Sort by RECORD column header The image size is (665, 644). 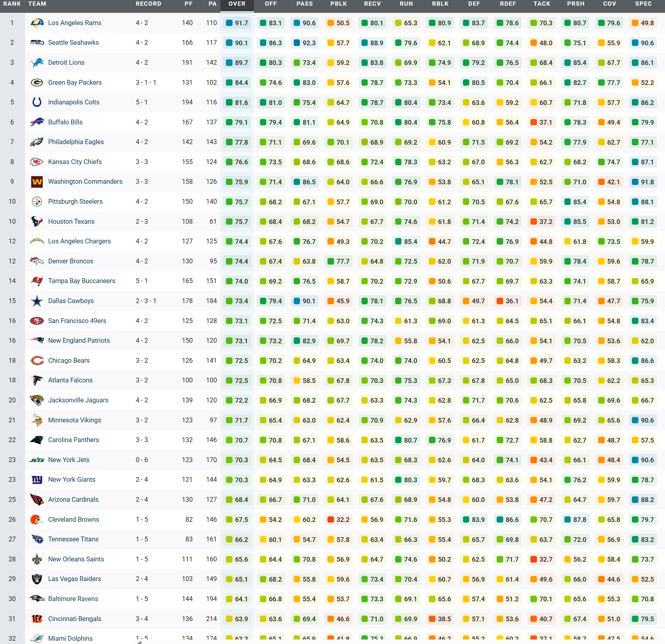[148, 4]
